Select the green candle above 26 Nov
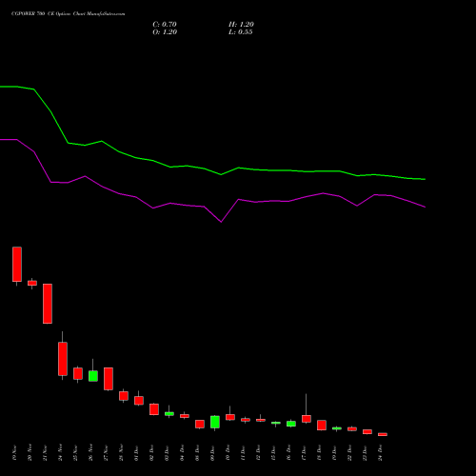This screenshot has width=476, height=476. pyautogui.click(x=93, y=376)
